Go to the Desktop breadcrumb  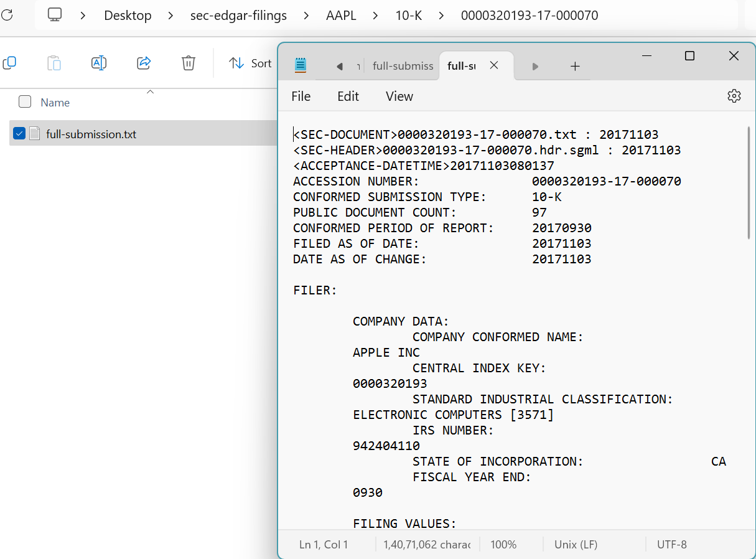pyautogui.click(x=128, y=16)
